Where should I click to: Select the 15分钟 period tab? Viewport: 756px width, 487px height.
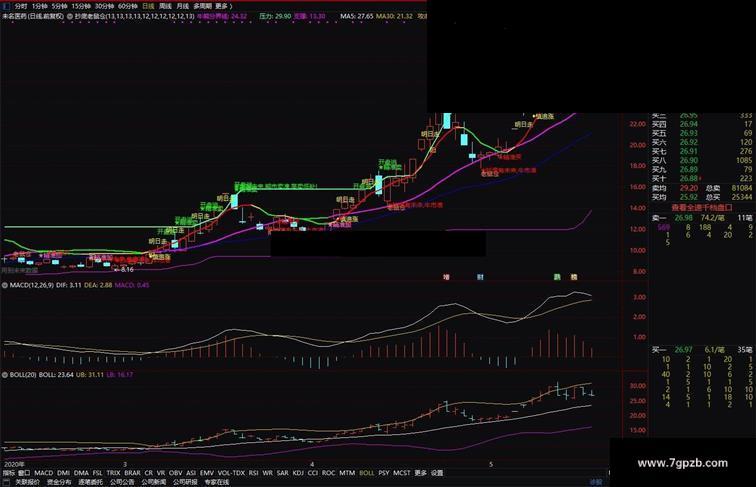point(81,6)
